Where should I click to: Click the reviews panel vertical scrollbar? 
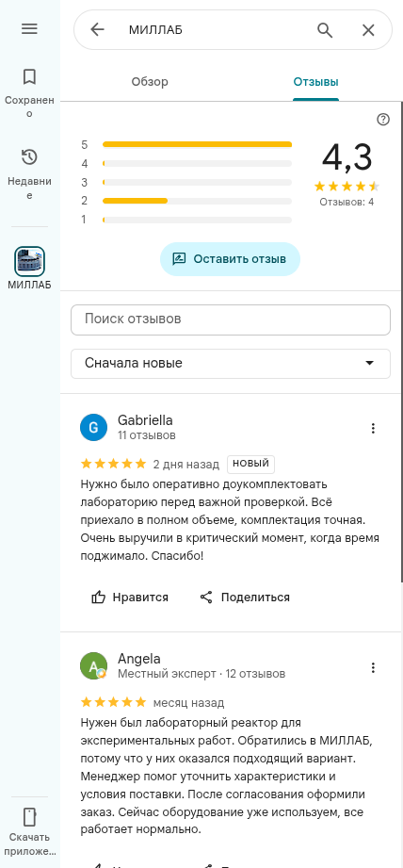(401, 341)
